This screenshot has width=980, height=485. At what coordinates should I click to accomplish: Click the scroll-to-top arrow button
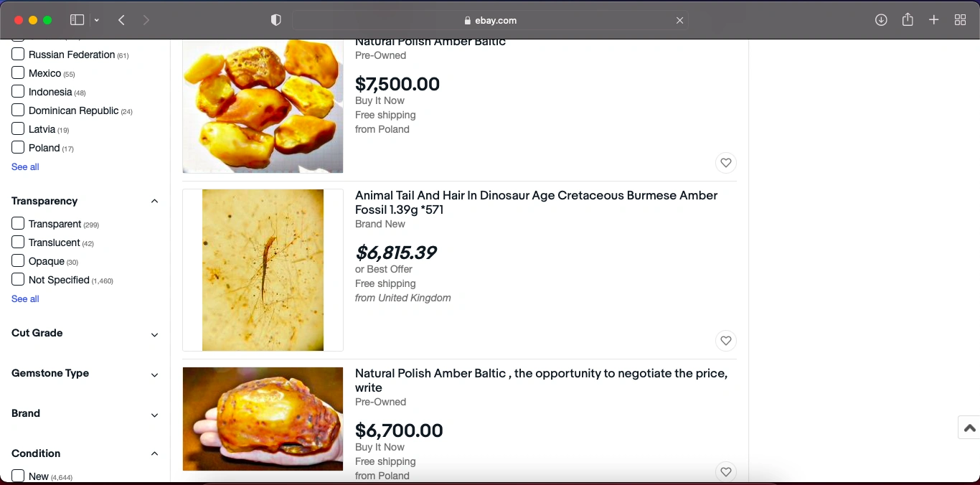969,428
